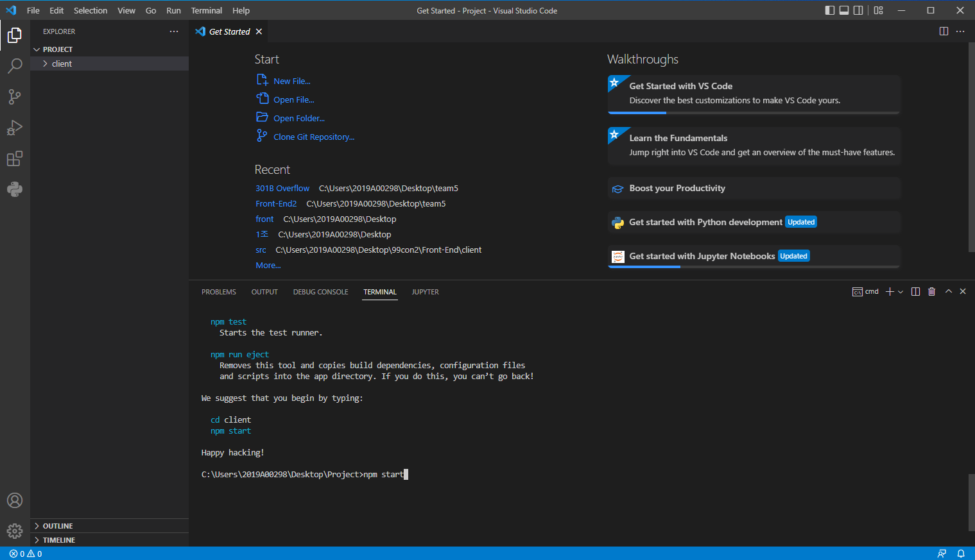Open the Help menu
Image resolution: width=975 pixels, height=560 pixels.
point(241,10)
